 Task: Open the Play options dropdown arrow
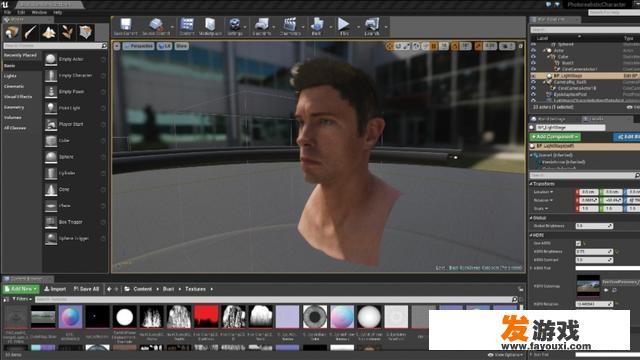coord(358,27)
